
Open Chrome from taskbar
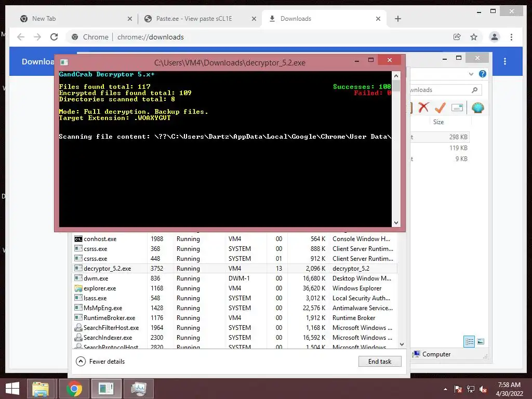(x=74, y=389)
